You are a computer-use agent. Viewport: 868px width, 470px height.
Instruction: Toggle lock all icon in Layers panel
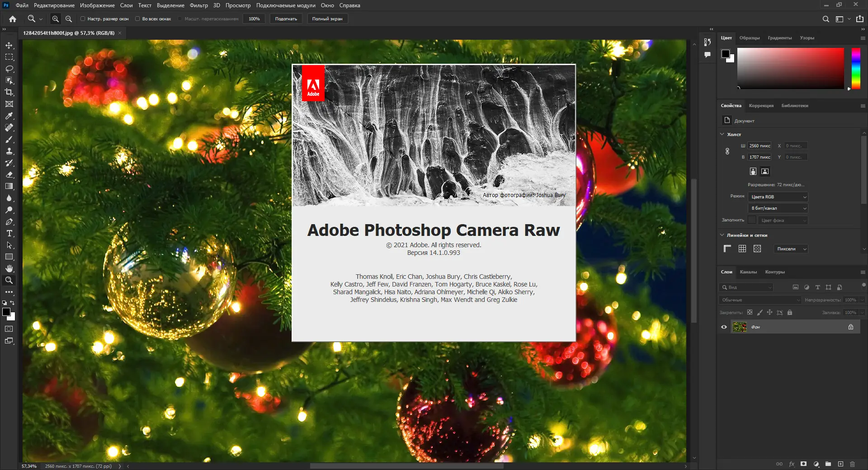pyautogui.click(x=790, y=312)
